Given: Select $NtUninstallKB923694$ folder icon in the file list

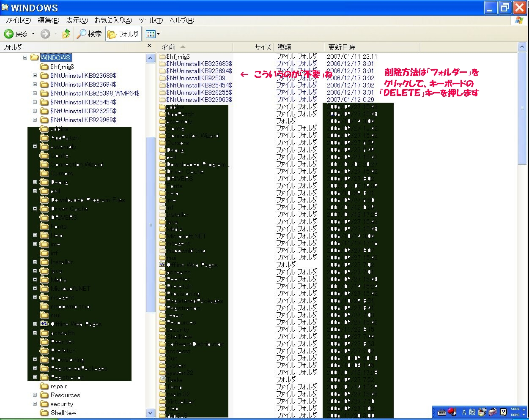Looking at the screenshot, I should pos(162,71).
